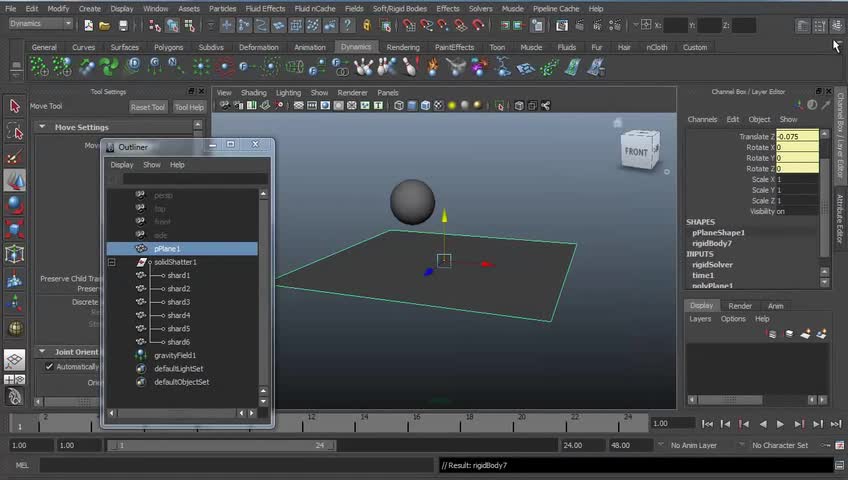
Task: Click the Reset Tool button
Action: tap(148, 107)
